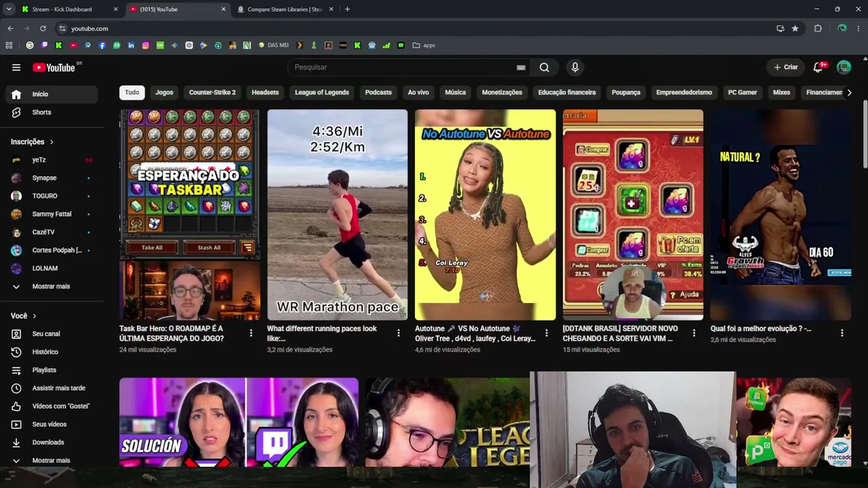Screen dimensions: 868x488
Task: Open the yeTz channel subscription
Action: tap(52, 160)
